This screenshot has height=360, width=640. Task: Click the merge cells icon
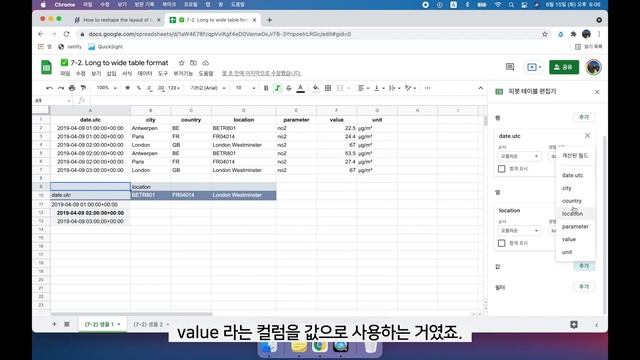(340, 88)
